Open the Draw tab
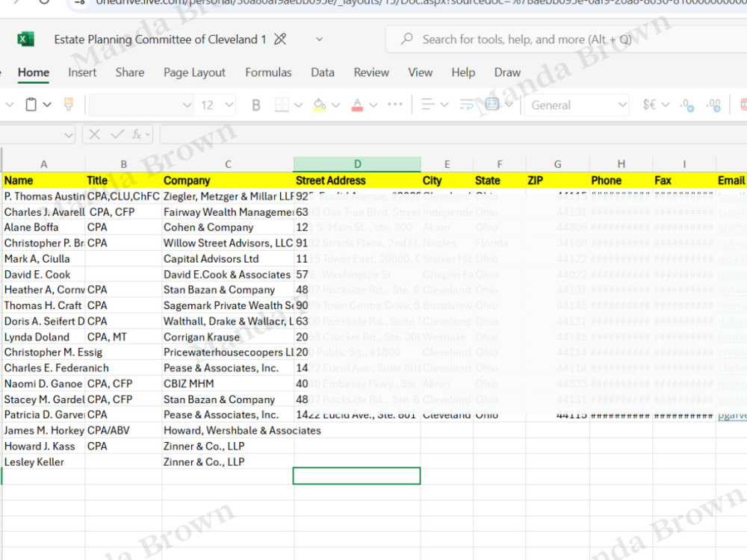 coord(507,72)
